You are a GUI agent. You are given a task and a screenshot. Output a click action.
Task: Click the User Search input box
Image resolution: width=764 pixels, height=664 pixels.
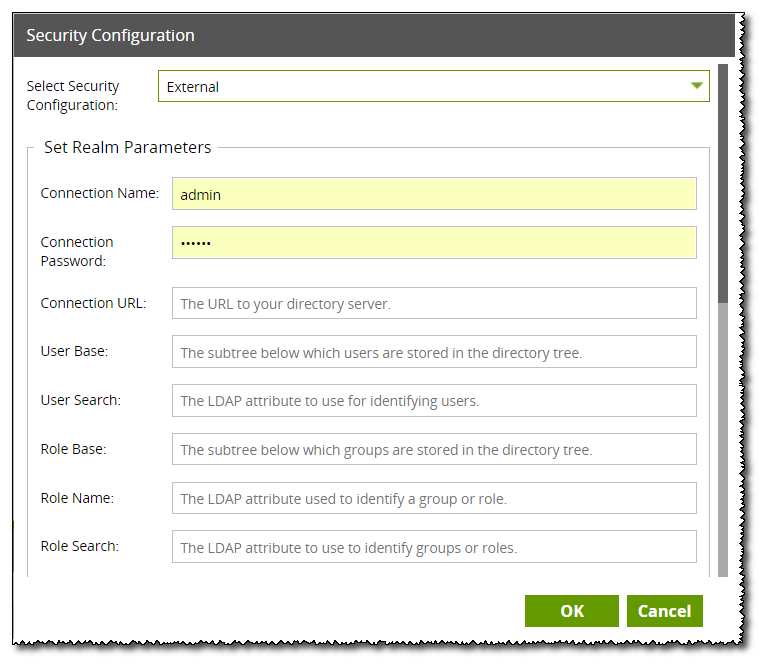click(x=434, y=400)
